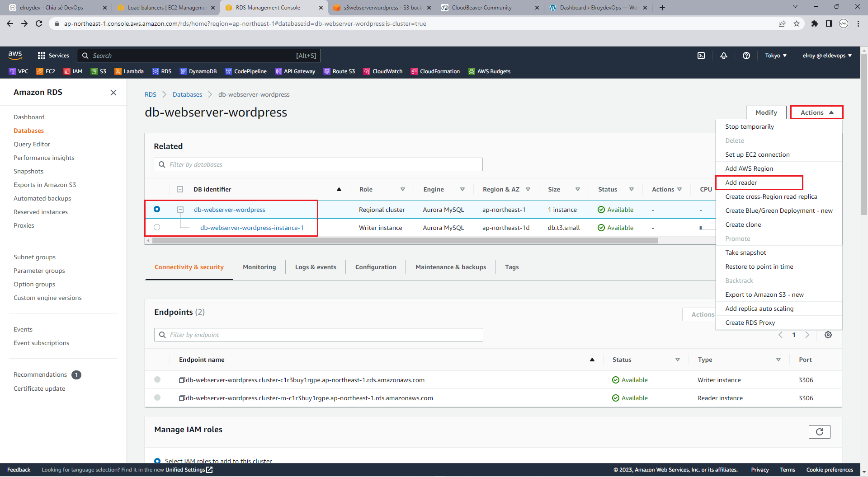
Task: Open the Tokyo region dropdown
Action: [776, 56]
